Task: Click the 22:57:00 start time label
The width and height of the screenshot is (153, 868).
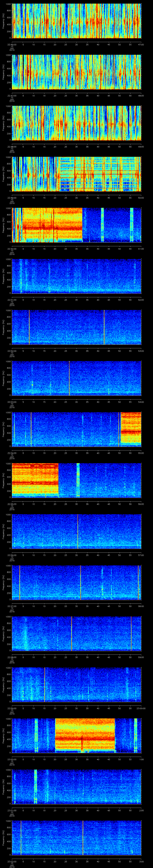Action: 12,606
